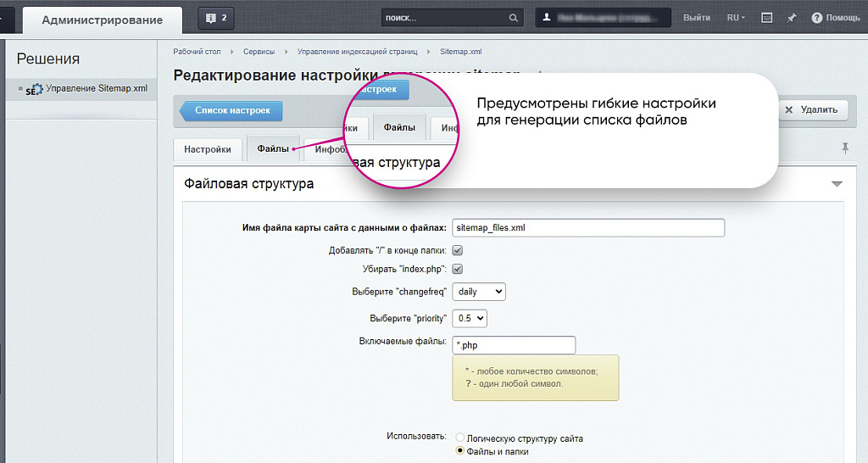The width and height of the screenshot is (868, 463).
Task: Toggle the 'Добавлять "/" в конце папки' checkbox
Action: [x=457, y=251]
